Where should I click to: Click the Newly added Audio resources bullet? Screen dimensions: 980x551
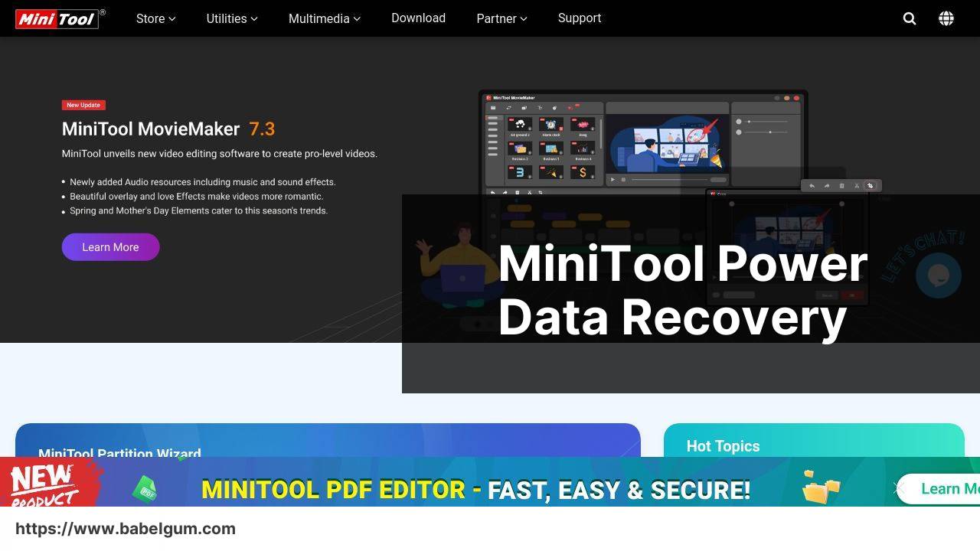point(203,182)
